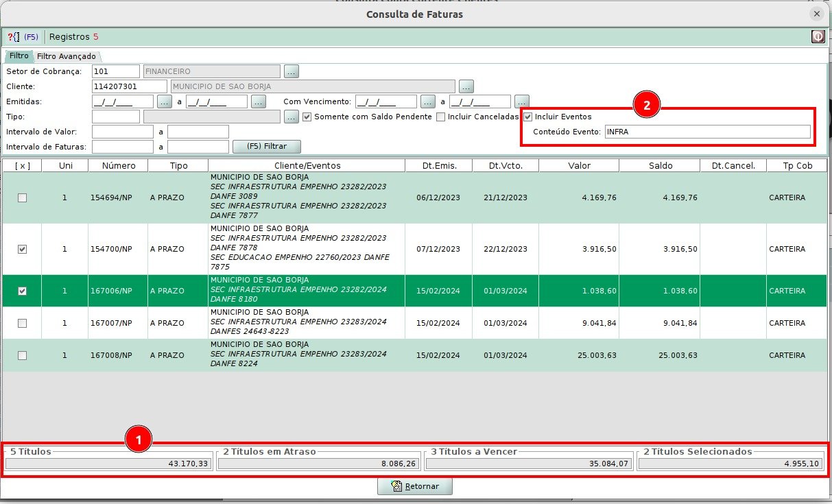This screenshot has width=832, height=504.
Task: Open the Cliente search lookup button
Action: [466, 86]
